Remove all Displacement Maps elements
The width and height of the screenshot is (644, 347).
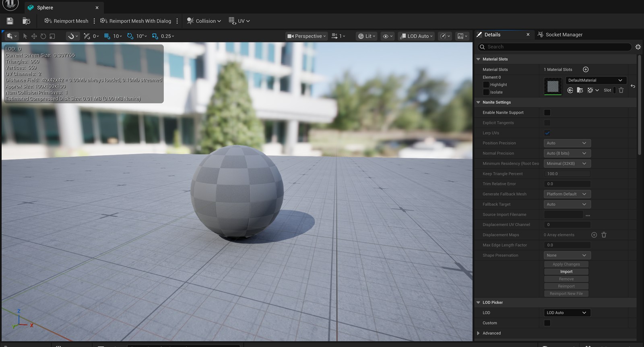604,235
